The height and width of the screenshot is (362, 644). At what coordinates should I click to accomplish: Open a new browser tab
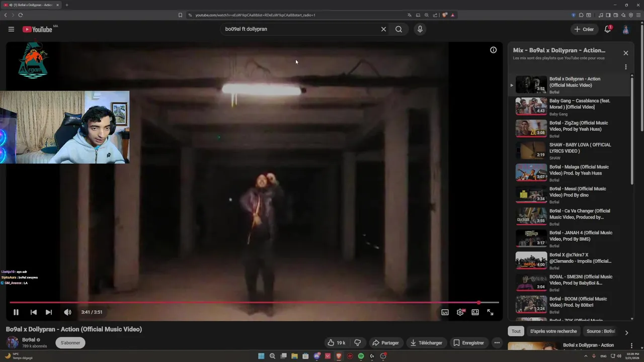pos(66,5)
